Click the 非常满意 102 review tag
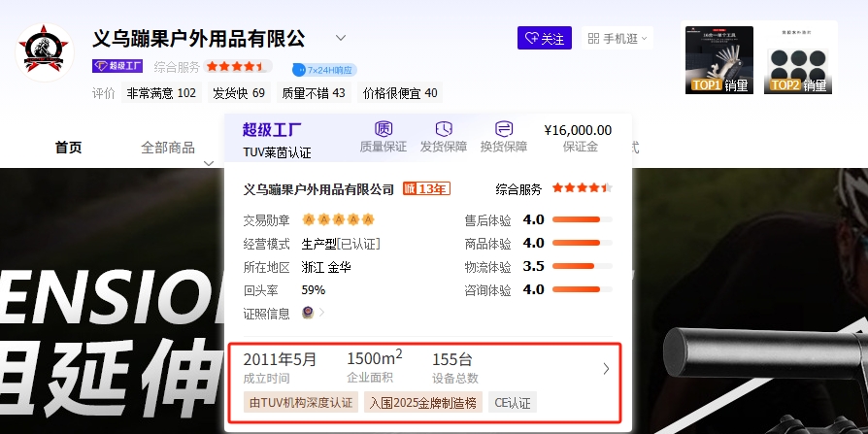 (161, 93)
